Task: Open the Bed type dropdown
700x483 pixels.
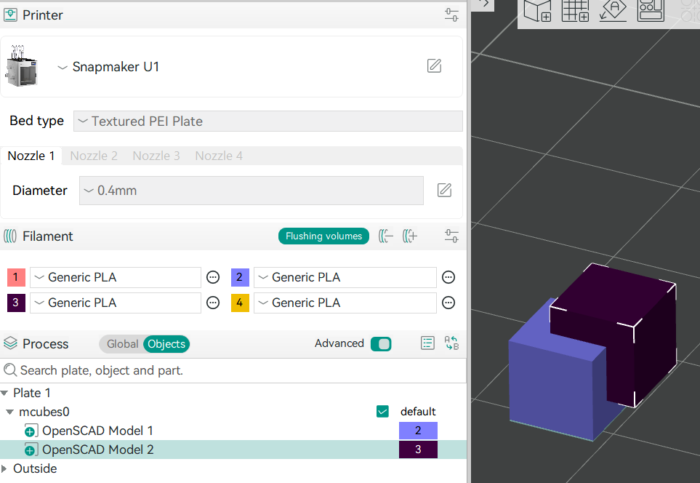Action: point(268,121)
